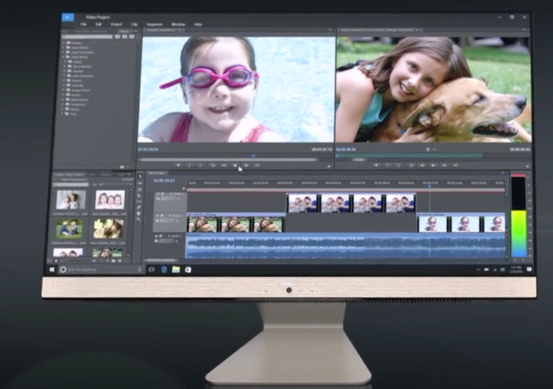This screenshot has height=389, width=553.
Task: Select the Hand tool in the tool strip
Action: pyautogui.click(x=139, y=213)
